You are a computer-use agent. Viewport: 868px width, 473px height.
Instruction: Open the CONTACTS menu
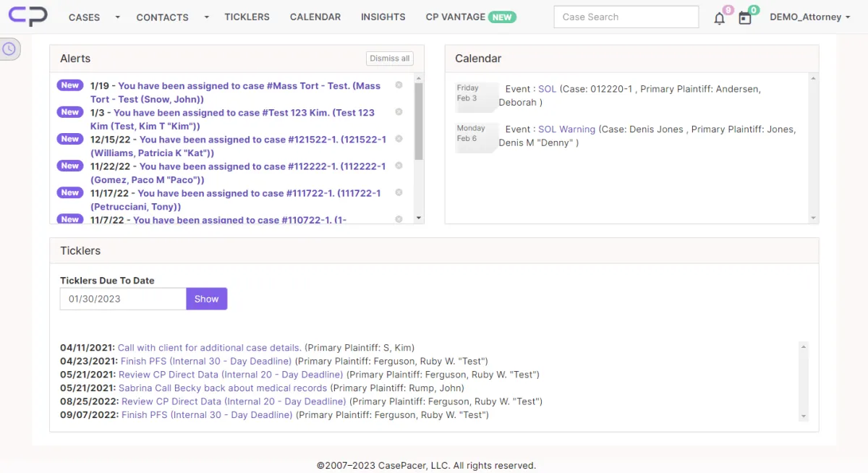(162, 17)
